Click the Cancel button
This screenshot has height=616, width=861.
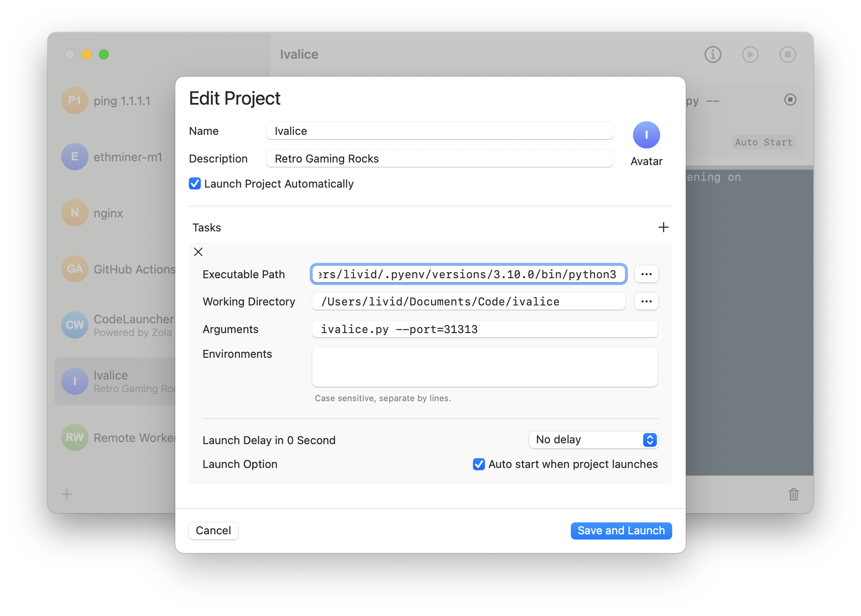click(213, 530)
